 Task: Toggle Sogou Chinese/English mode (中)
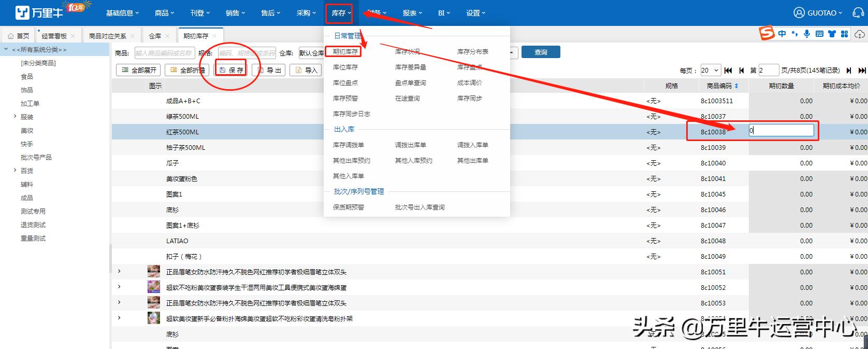point(782,34)
